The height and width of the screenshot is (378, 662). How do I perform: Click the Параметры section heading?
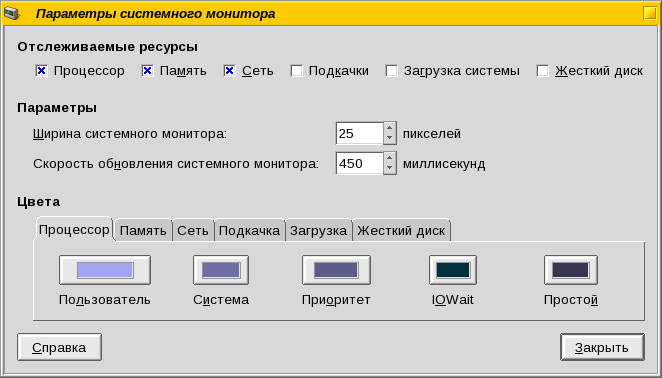click(57, 108)
